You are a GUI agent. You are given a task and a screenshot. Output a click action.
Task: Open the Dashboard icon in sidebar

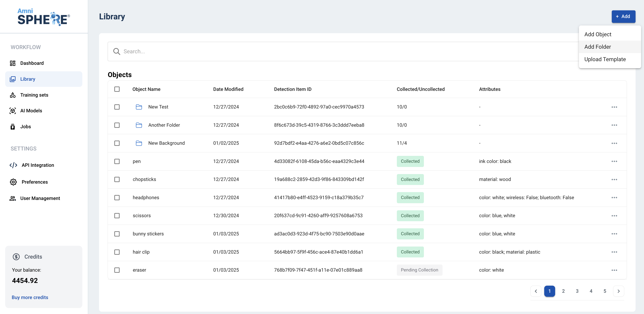tap(12, 63)
